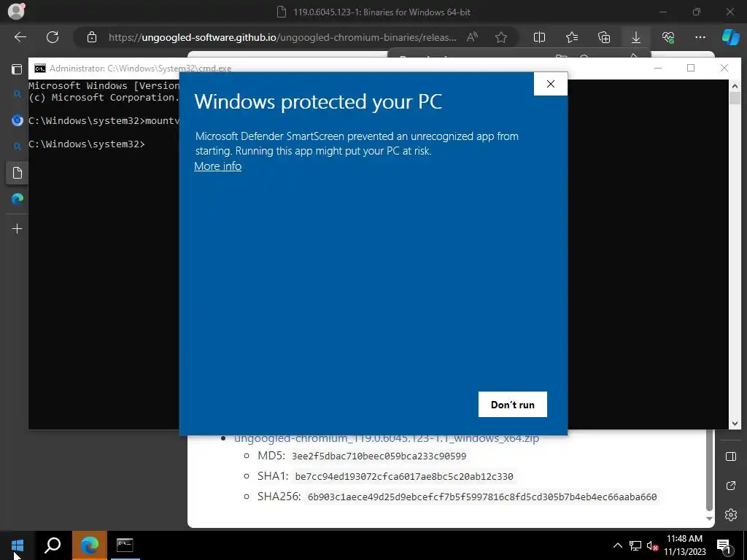Open the Windows Start menu

[x=18, y=545]
